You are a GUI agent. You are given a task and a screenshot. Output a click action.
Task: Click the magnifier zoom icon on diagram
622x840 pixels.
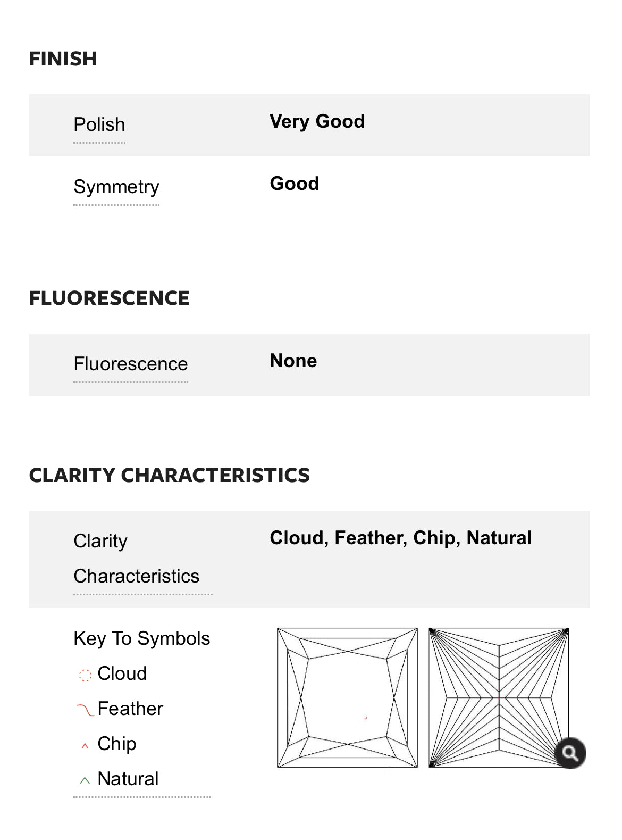[570, 753]
